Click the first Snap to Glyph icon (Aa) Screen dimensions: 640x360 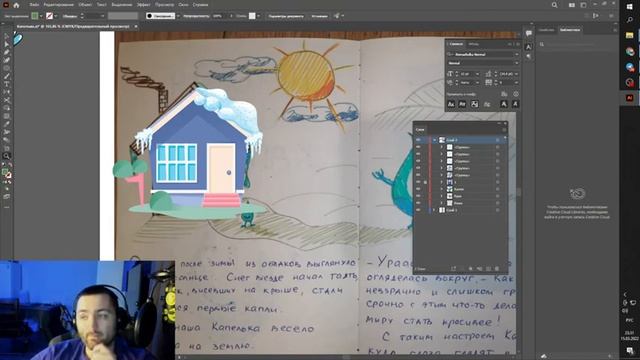451,104
